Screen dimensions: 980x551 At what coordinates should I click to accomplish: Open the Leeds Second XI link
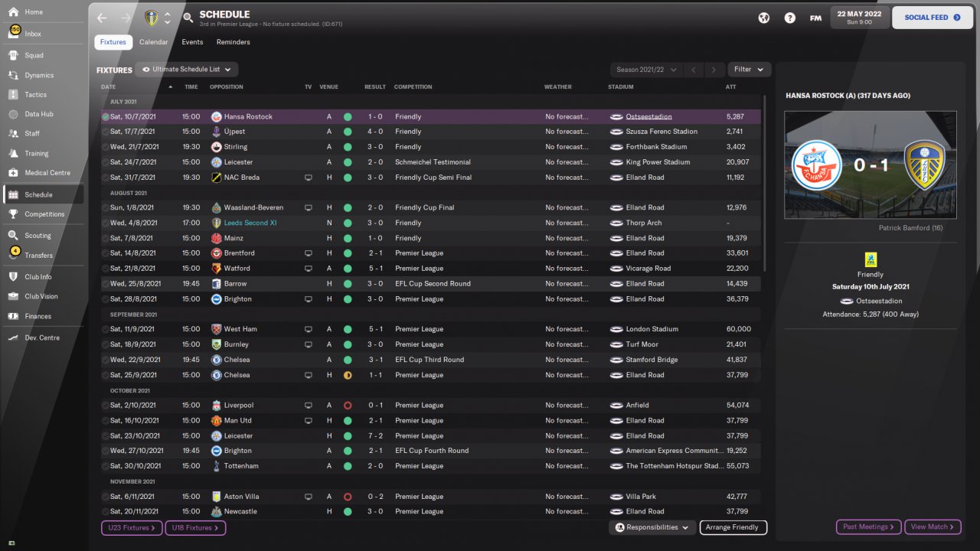pyautogui.click(x=250, y=223)
